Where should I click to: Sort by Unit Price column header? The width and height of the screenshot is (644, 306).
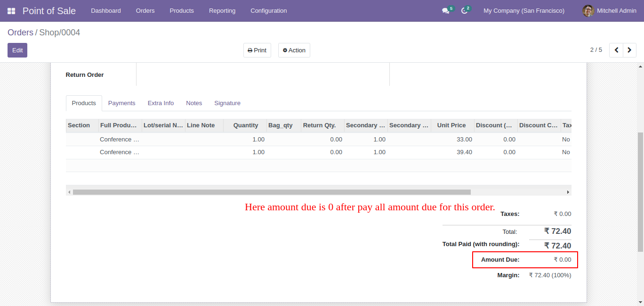coord(451,125)
